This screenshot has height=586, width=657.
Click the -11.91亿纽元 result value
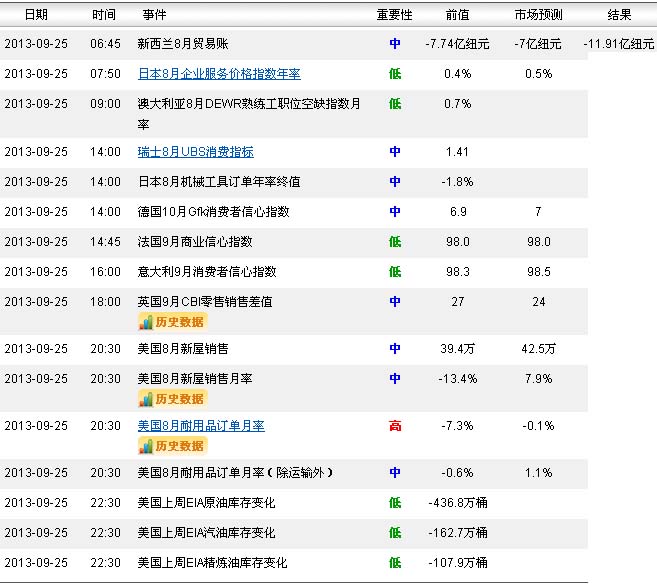click(620, 44)
